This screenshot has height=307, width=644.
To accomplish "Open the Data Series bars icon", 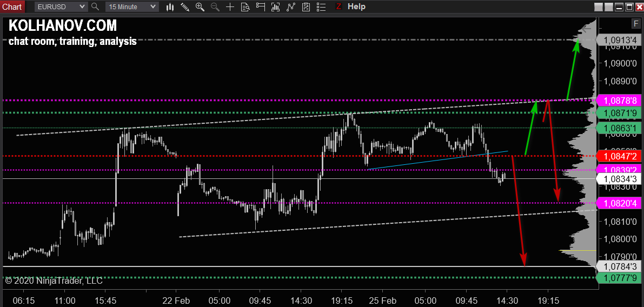I will 276,6.
